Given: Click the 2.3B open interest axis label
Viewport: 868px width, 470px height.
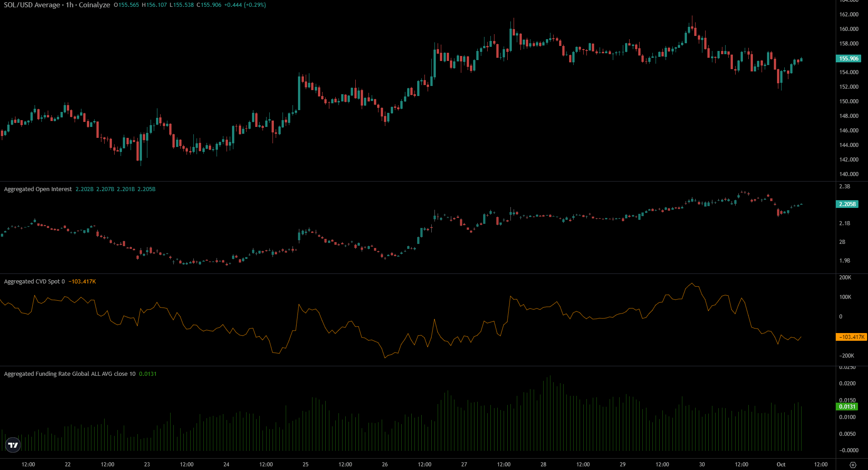Looking at the screenshot, I should [x=844, y=187].
